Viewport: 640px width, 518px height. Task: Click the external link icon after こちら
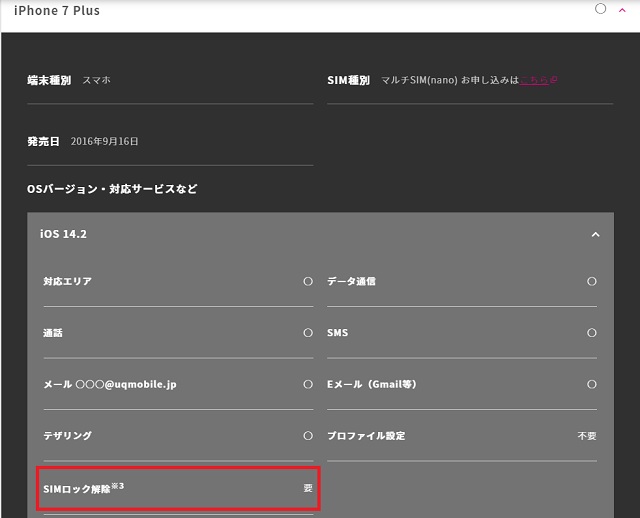click(553, 80)
